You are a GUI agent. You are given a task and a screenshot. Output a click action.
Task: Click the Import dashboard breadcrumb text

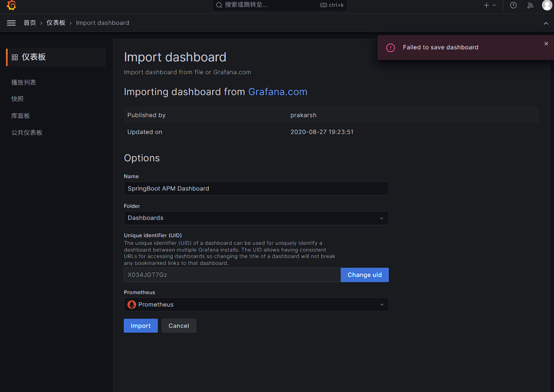(x=102, y=23)
